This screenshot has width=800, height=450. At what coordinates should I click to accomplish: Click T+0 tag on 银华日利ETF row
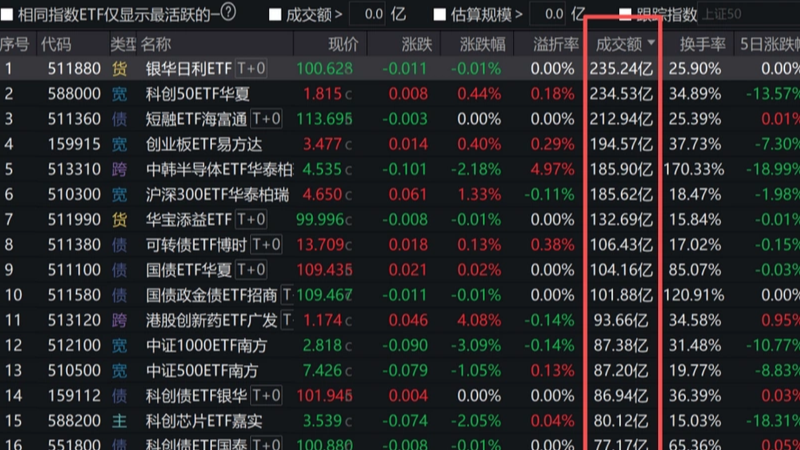[251, 68]
